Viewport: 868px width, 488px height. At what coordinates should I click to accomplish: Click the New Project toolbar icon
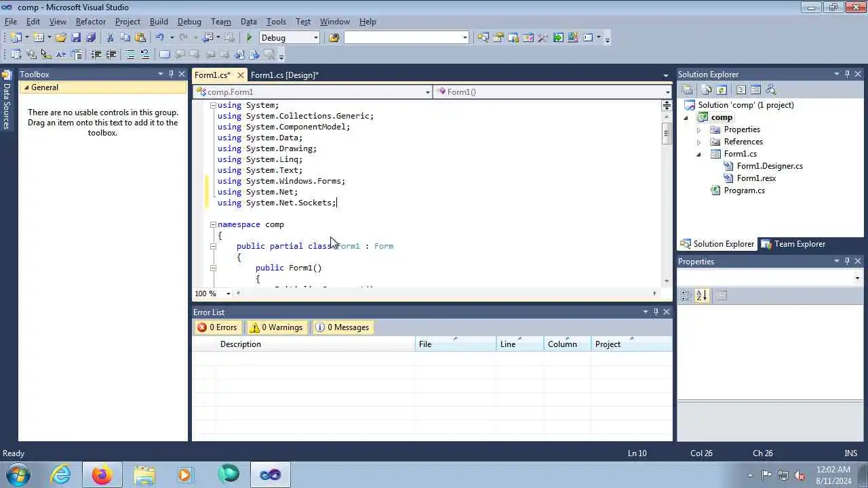coord(16,38)
